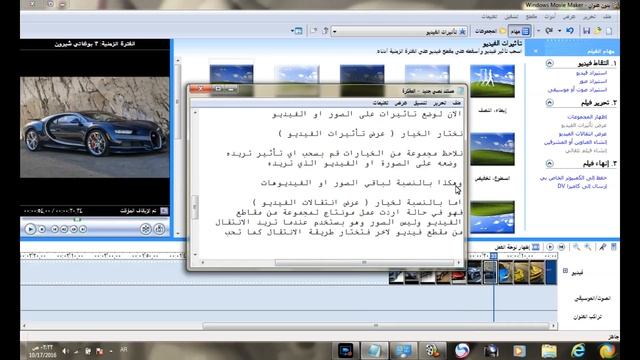Collapse the '1. التقاط فيديو' task section
The image size is (640, 360).
pos(549,63)
